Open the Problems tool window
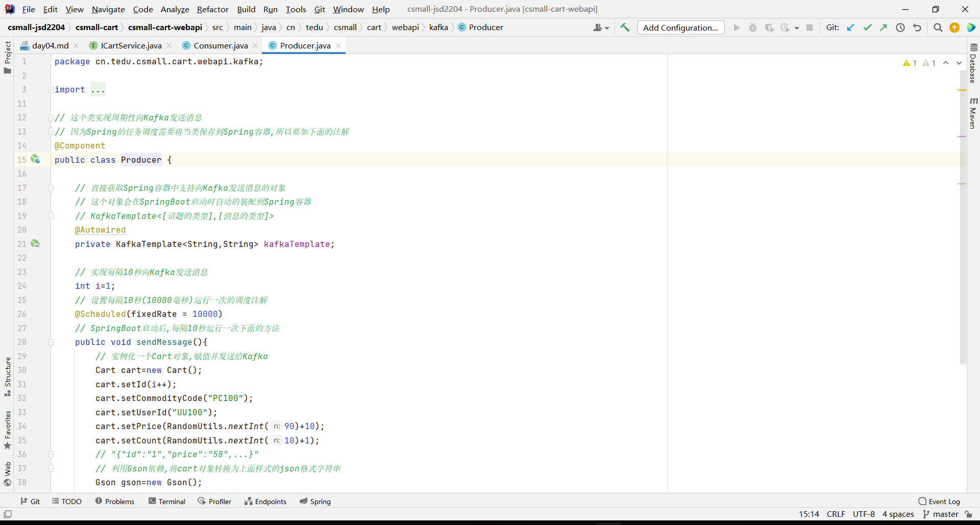The height and width of the screenshot is (525, 980). tap(114, 502)
